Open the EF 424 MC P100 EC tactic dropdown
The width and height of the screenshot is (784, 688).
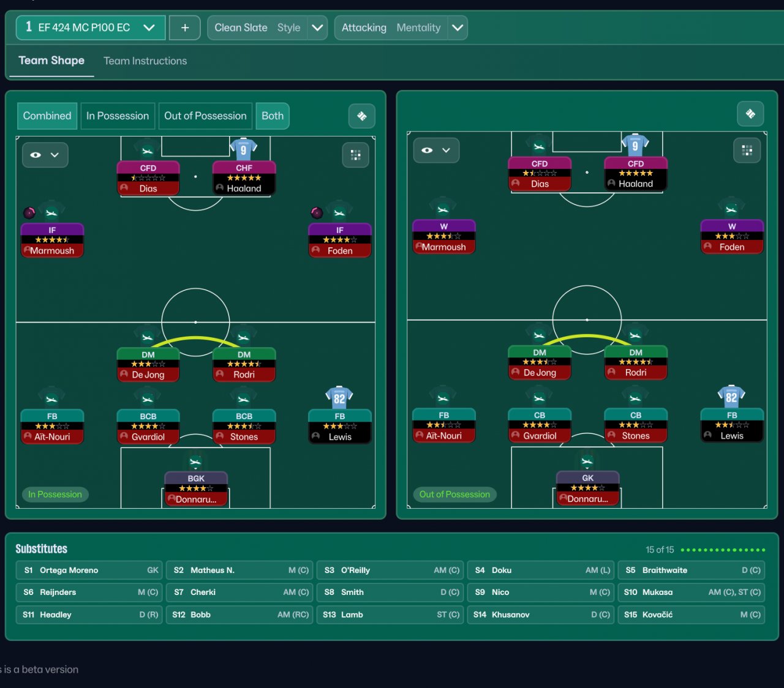click(x=91, y=28)
